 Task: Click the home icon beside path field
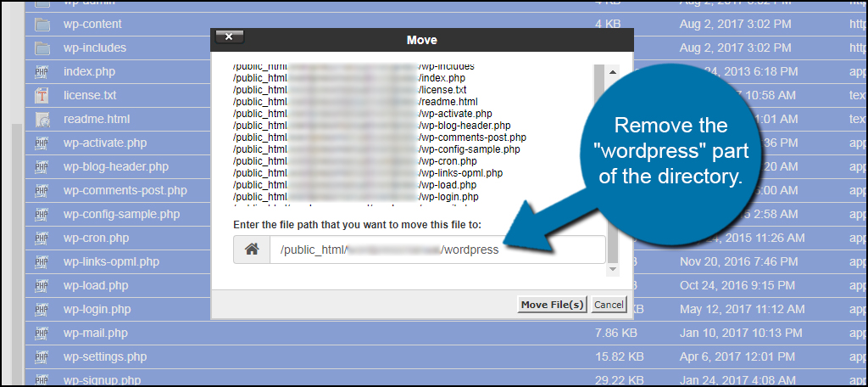coord(252,250)
